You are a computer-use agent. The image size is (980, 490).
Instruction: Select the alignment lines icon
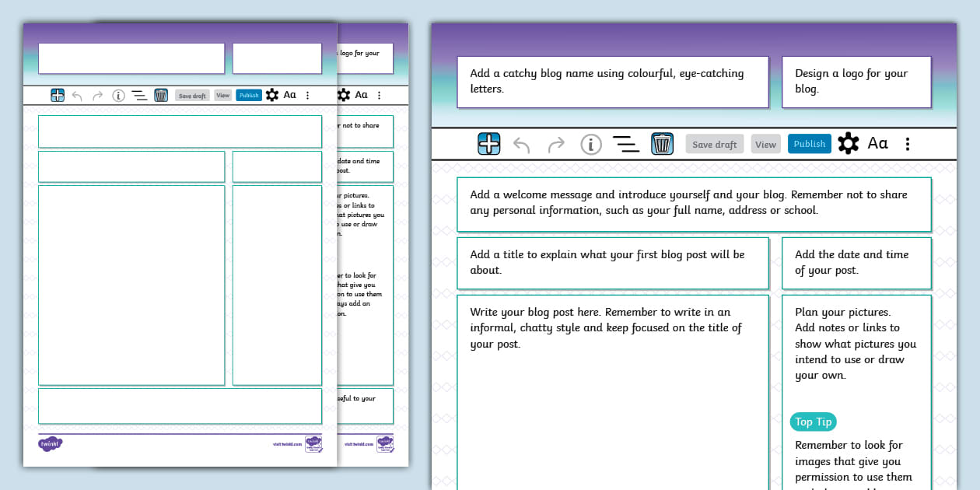626,143
